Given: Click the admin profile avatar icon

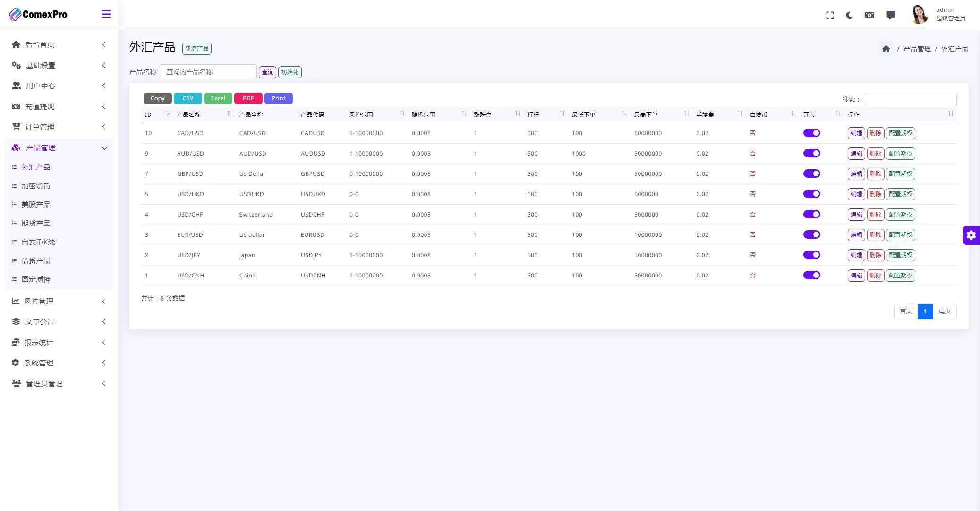Looking at the screenshot, I should [x=920, y=14].
